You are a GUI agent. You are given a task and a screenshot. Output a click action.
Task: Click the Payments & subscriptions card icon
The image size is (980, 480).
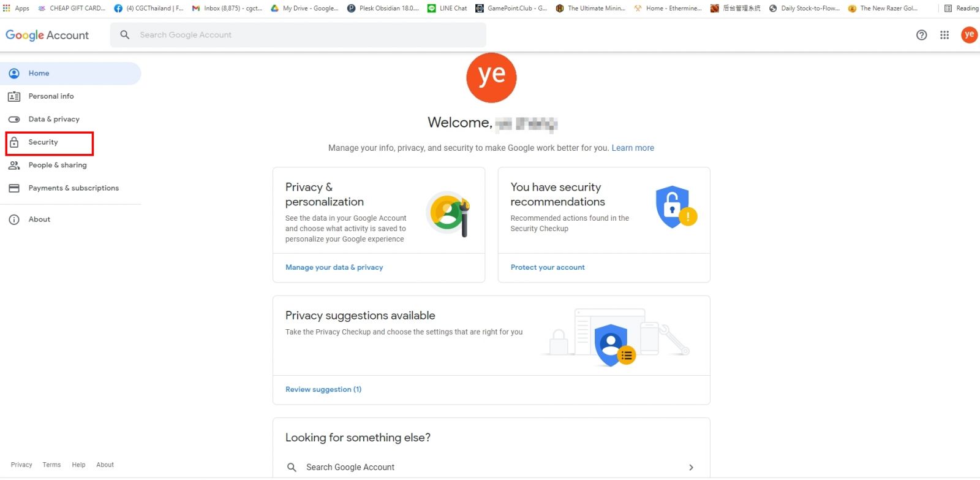pyautogui.click(x=14, y=188)
